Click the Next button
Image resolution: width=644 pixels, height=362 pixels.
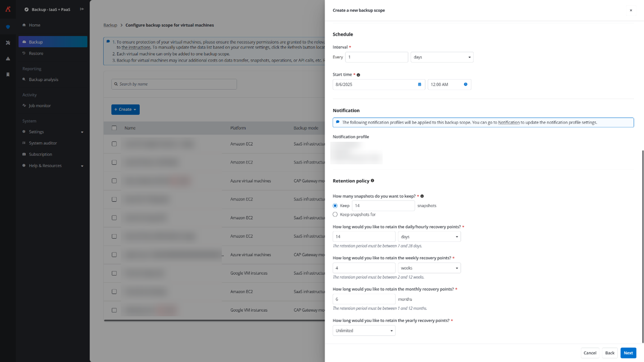(628, 353)
